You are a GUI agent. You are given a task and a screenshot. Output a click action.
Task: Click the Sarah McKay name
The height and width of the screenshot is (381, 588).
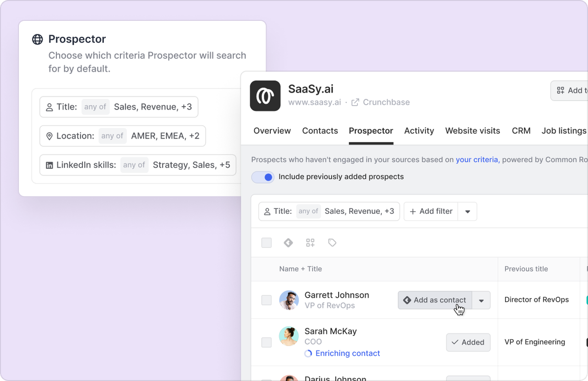pyautogui.click(x=330, y=332)
